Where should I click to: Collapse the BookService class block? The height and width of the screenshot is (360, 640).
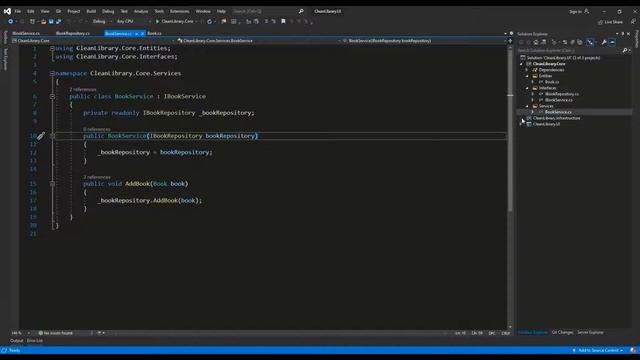pyautogui.click(x=52, y=96)
